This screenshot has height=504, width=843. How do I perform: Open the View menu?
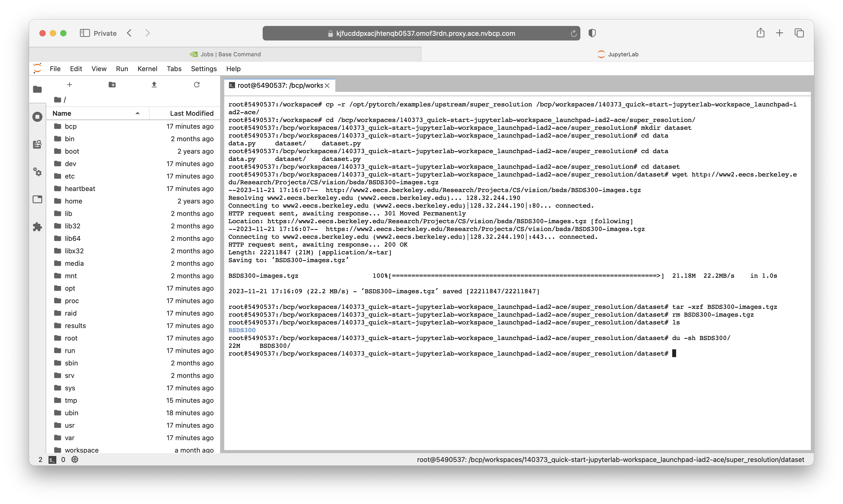(x=99, y=69)
